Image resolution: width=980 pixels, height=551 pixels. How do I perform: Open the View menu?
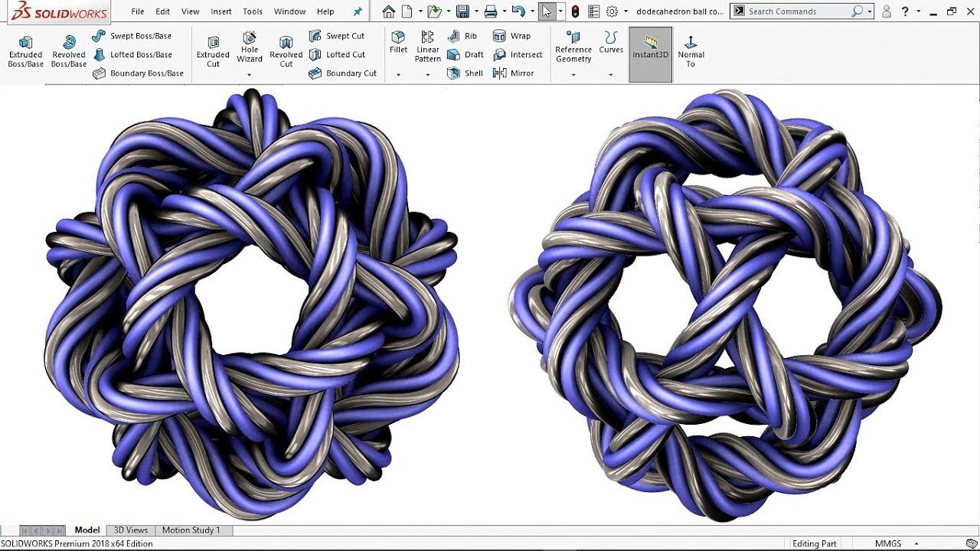[191, 11]
